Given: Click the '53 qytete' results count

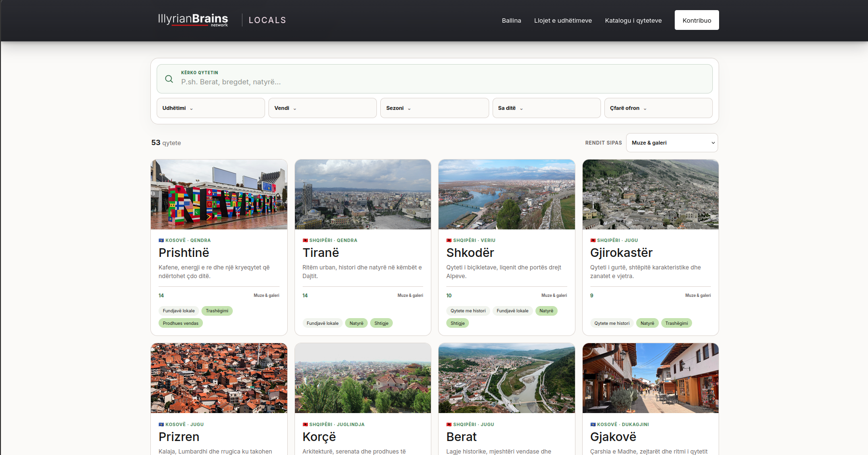Looking at the screenshot, I should point(166,143).
